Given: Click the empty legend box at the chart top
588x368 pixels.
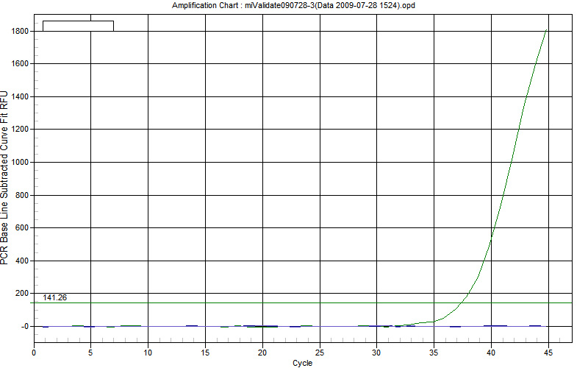Looking at the screenshot, I should click(x=78, y=26).
